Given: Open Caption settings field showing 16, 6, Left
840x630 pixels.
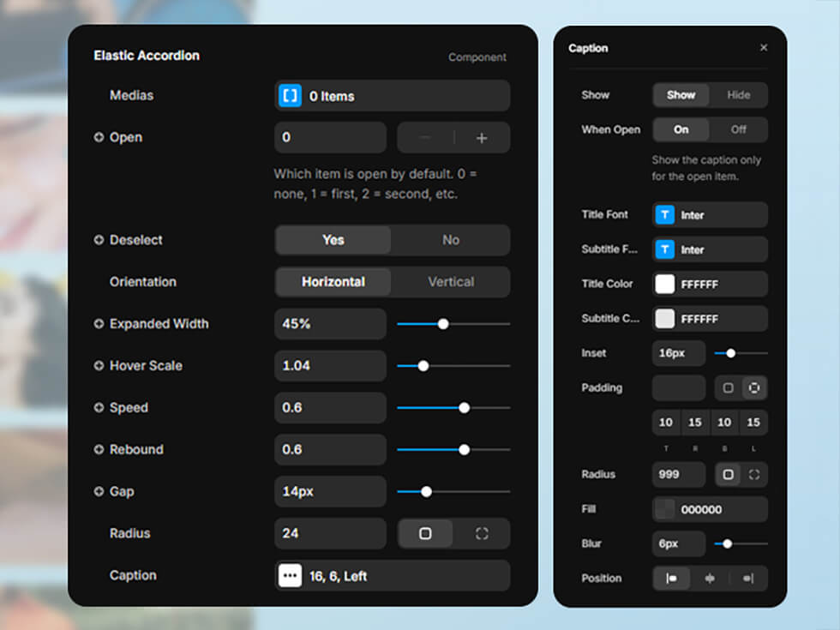Looking at the screenshot, I should click(393, 576).
